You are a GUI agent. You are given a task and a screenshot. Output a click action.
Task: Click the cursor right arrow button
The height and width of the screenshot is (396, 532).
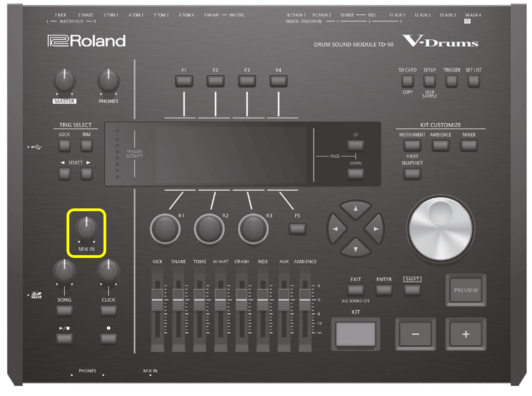(375, 229)
